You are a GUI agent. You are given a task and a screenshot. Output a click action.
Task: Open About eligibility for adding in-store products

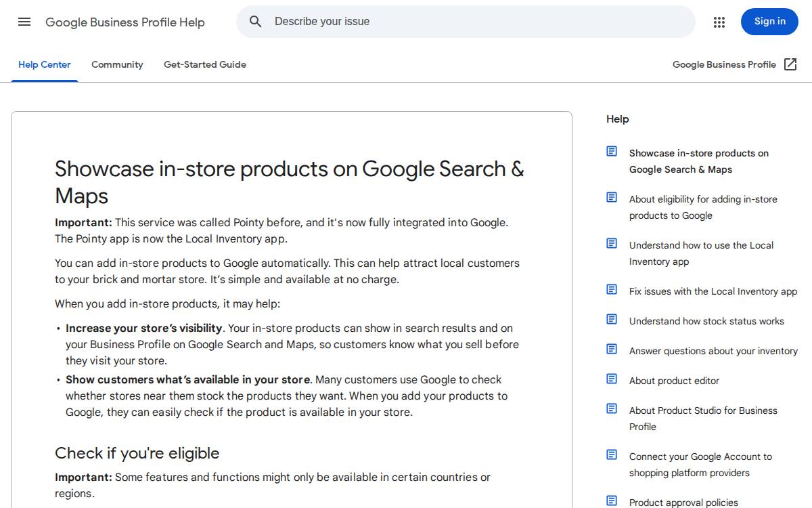click(x=703, y=207)
